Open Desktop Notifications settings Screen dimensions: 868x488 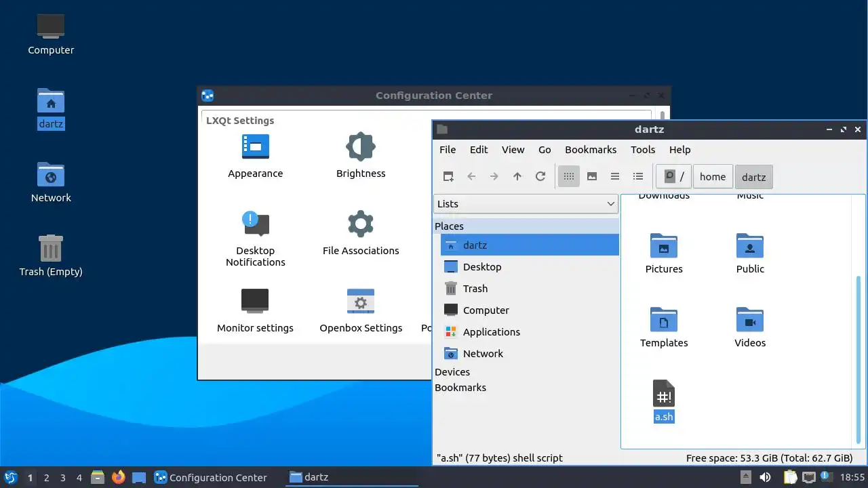(x=256, y=239)
